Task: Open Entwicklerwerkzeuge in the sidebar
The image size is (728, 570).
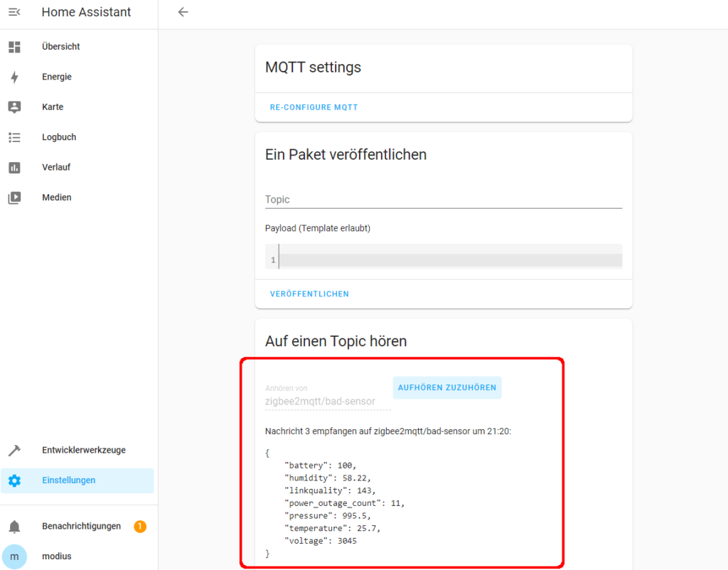Action: coord(77,450)
